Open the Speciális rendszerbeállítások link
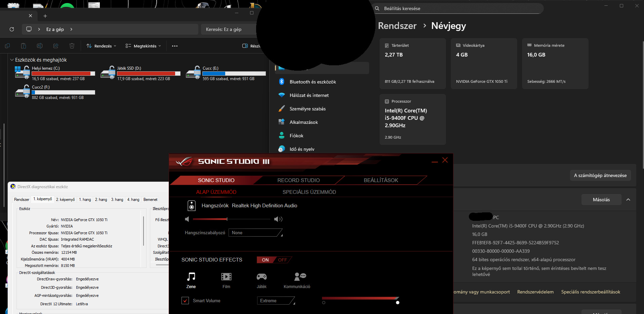This screenshot has height=314, width=644. [x=591, y=292]
